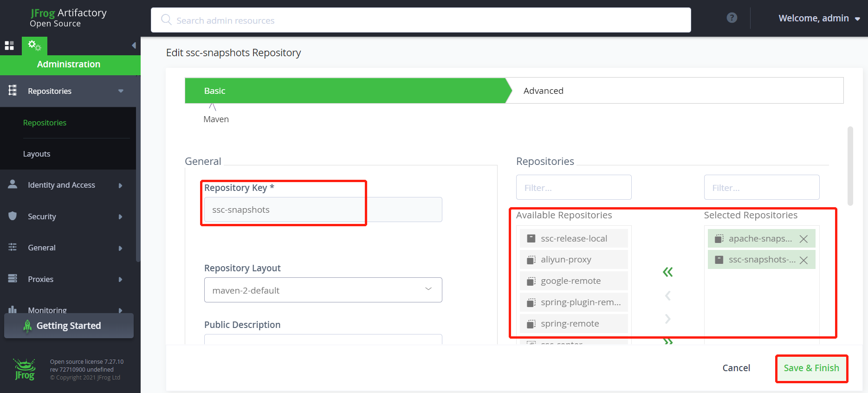Image resolution: width=868 pixels, height=393 pixels.
Task: Select the spring-plugin-rem... available repository
Action: click(574, 302)
